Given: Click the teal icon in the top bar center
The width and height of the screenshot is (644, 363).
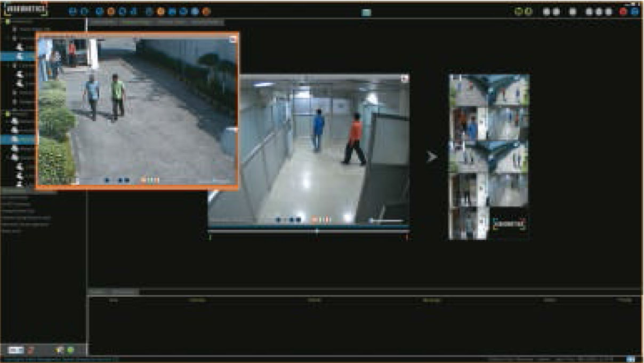Looking at the screenshot, I should (x=366, y=12).
